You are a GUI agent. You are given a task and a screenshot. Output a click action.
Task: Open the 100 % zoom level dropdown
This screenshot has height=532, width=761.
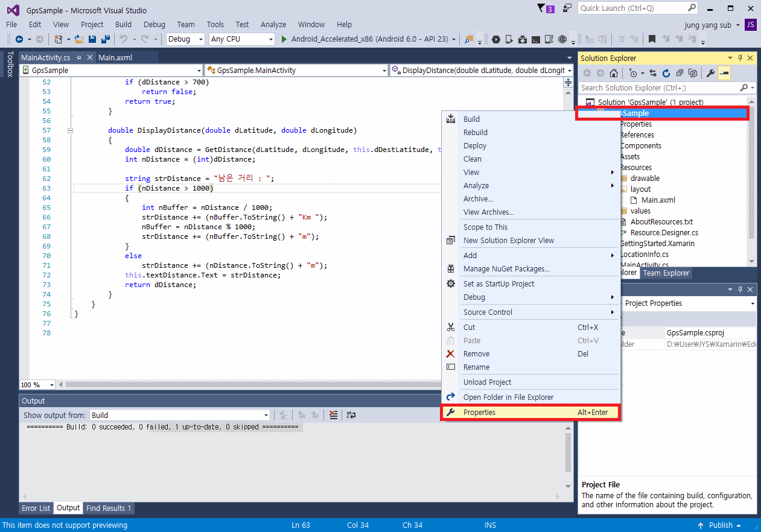click(x=37, y=385)
